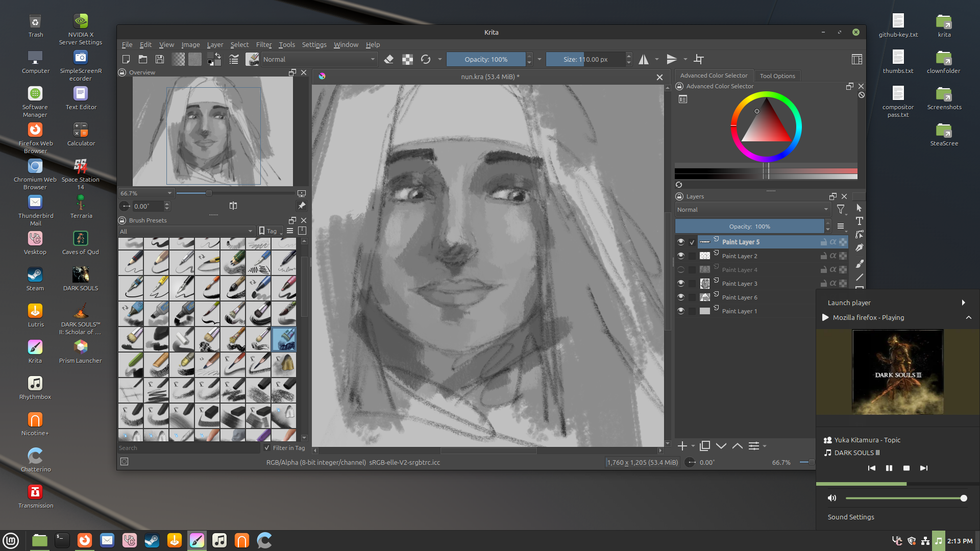This screenshot has height=551, width=980.
Task: Toggle wrap around mode icon
Action: (699, 59)
